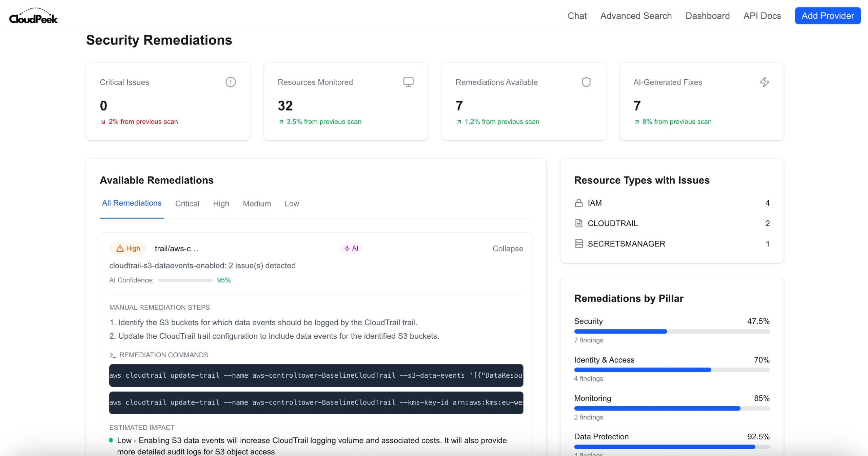Go to Advanced Search

click(636, 16)
